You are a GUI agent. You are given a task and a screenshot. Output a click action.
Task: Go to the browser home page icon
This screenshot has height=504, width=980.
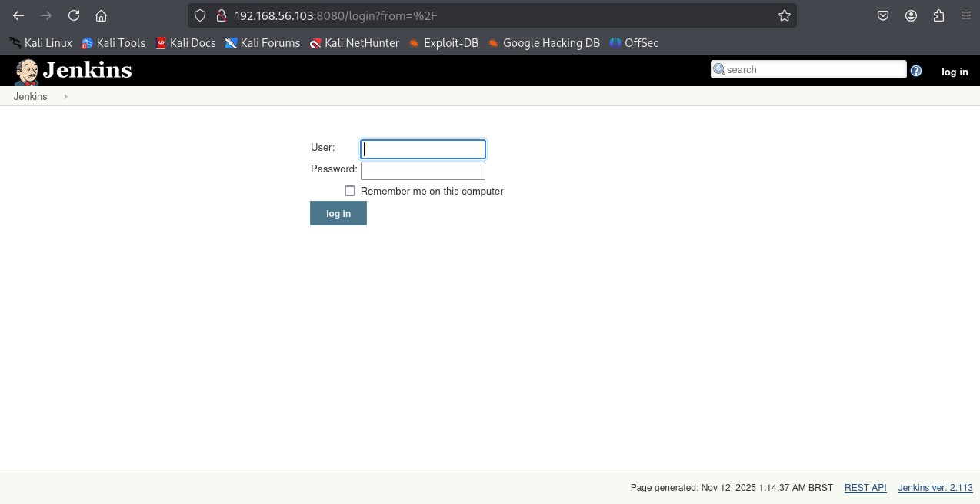(101, 15)
